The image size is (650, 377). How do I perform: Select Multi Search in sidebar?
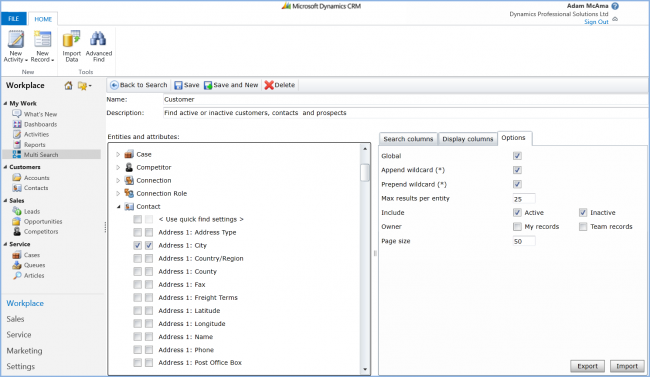[51, 154]
